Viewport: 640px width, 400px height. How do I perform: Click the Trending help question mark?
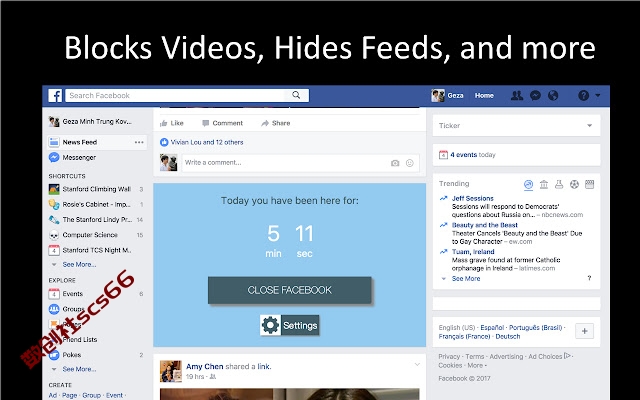(589, 278)
